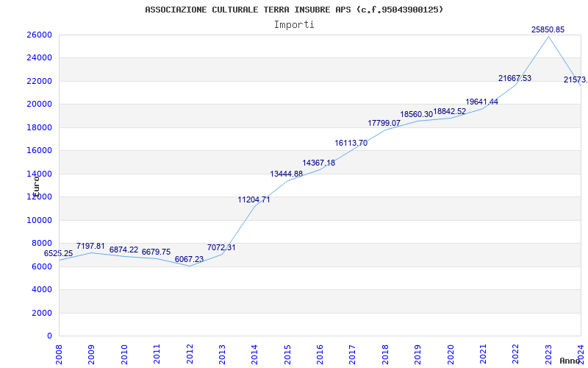Select the 6679.75 data label
Viewport: 588px width, 368px height.
[156, 252]
